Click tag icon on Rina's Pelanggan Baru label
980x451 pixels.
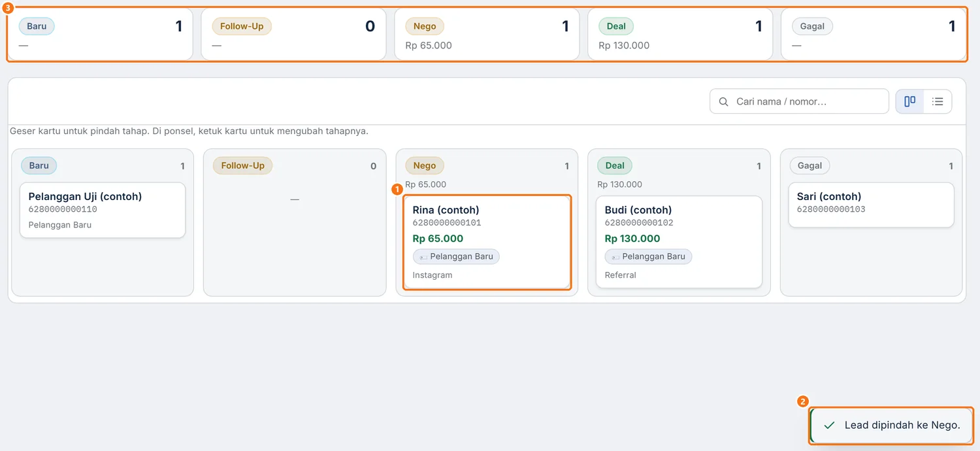click(x=423, y=257)
